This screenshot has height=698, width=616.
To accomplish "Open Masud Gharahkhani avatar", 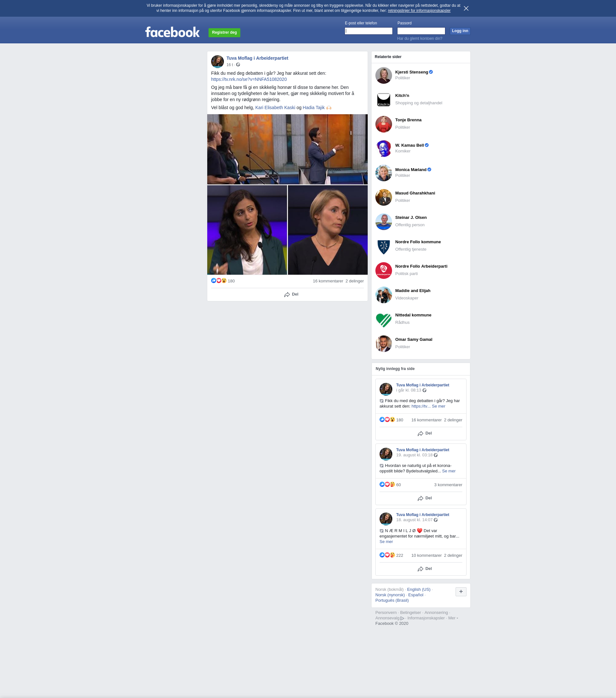I will pyautogui.click(x=383, y=197).
